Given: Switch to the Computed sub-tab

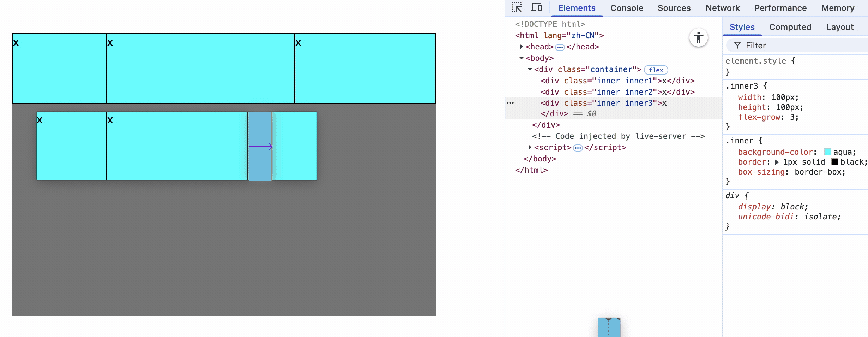Looking at the screenshot, I should 790,27.
